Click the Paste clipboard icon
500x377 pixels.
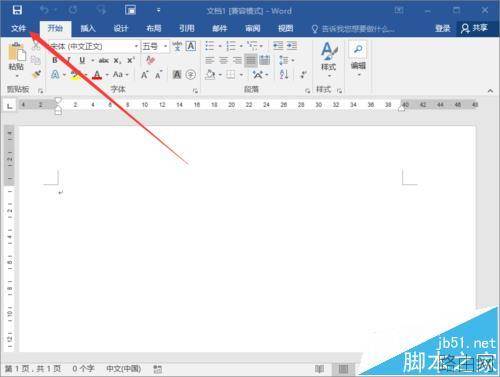pyautogui.click(x=16, y=53)
